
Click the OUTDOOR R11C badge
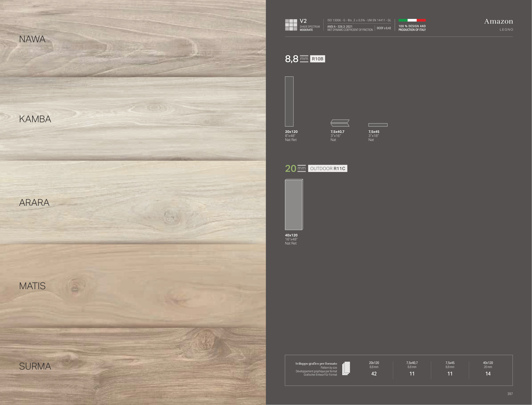click(x=327, y=169)
